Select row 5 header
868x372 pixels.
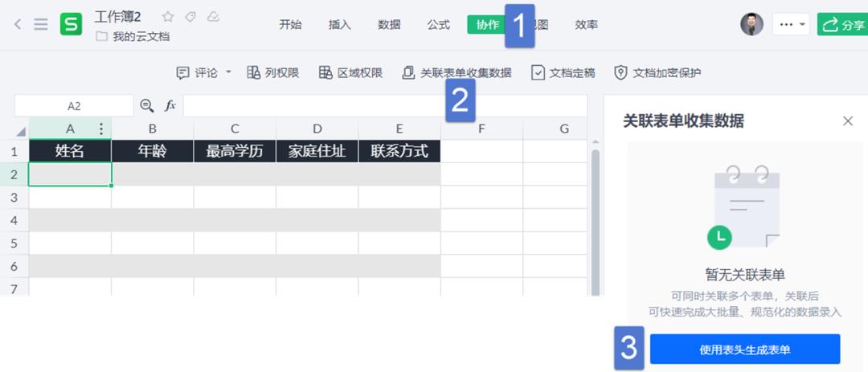(x=14, y=243)
